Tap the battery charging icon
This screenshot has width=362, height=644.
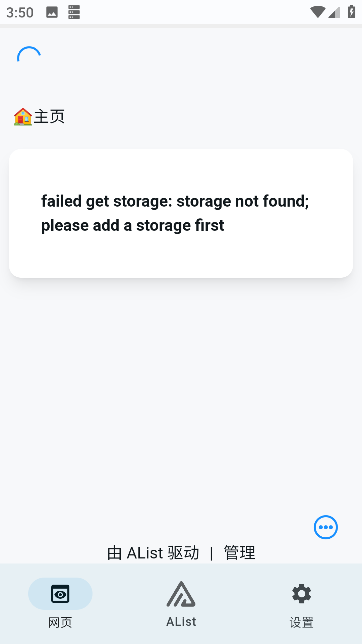point(351,12)
